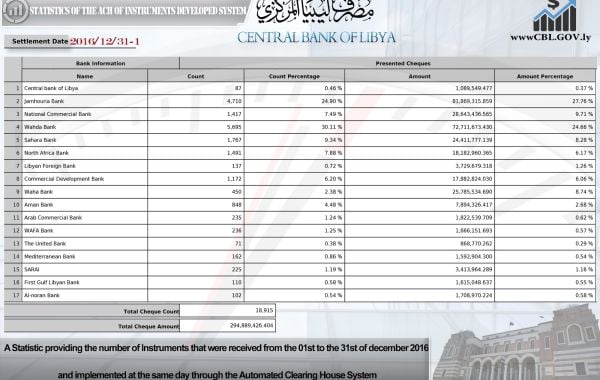The image size is (600, 380).
Task: Click the Total Cheque Amount value box
Action: (227, 326)
